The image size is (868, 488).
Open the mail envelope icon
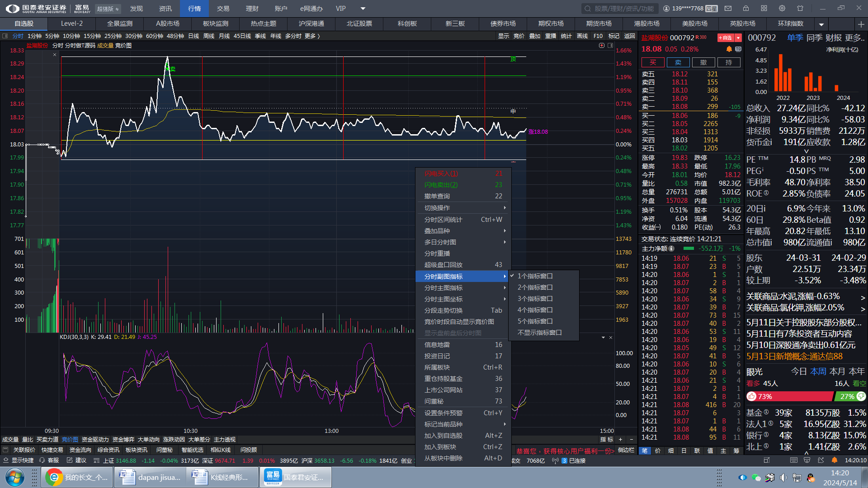pyautogui.click(x=728, y=9)
